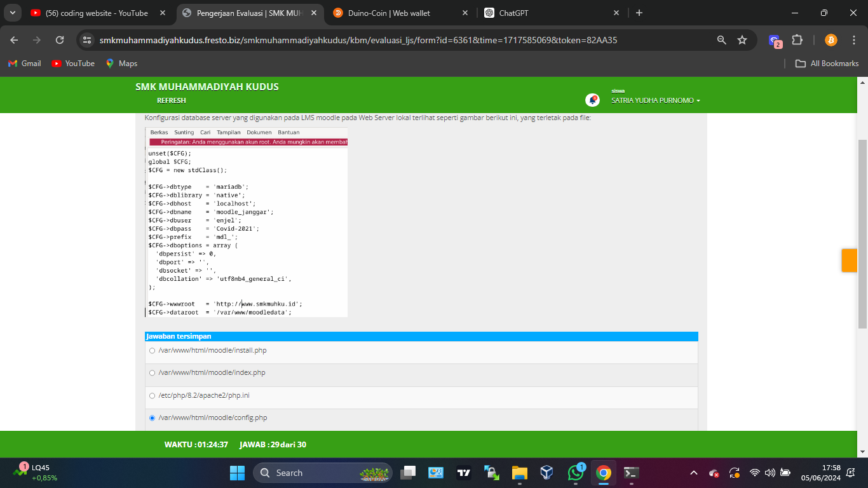Open Task View on the taskbar
This screenshot has height=488, width=868.
coord(408,473)
